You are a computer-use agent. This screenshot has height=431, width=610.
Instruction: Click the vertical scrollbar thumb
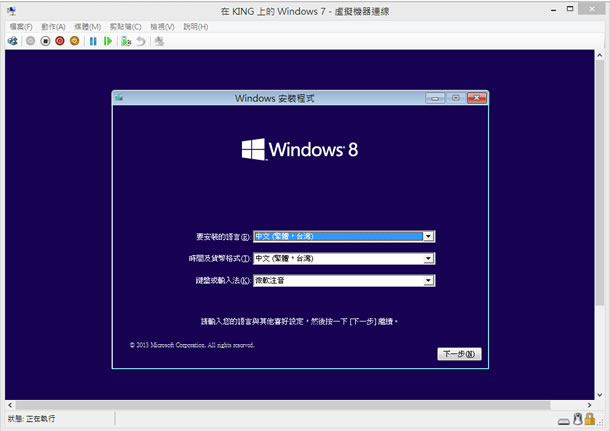pos(599,183)
